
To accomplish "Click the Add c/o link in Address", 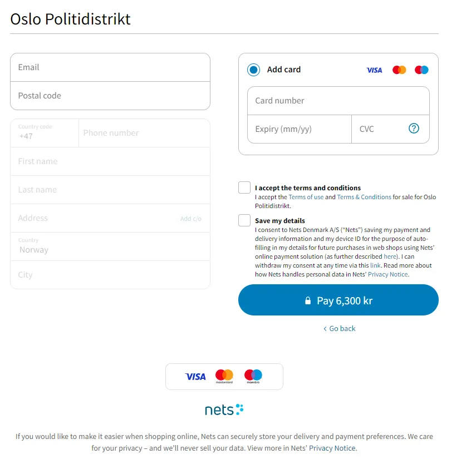I will (190, 219).
